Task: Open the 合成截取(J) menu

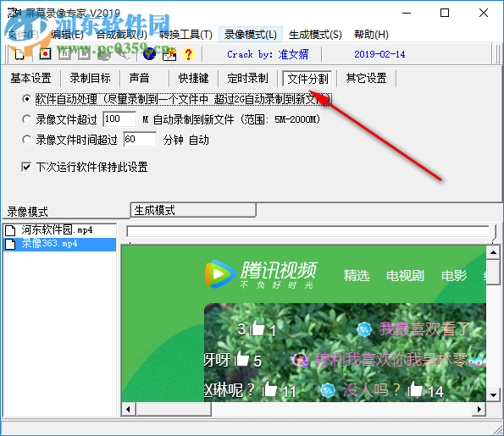Action: [x=121, y=35]
